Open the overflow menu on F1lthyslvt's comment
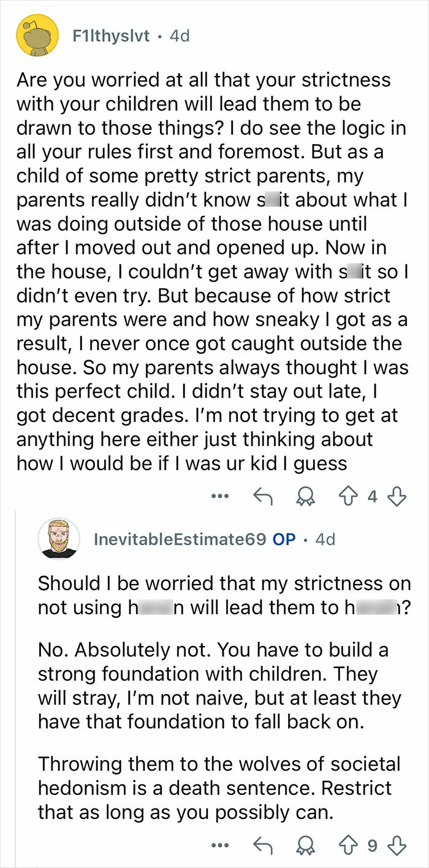The image size is (429, 868). tap(220, 496)
